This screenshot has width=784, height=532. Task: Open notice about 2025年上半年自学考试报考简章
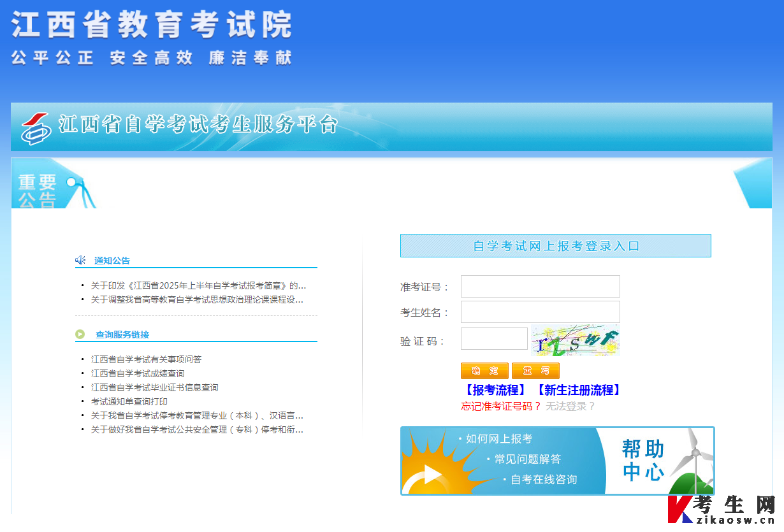(198, 285)
